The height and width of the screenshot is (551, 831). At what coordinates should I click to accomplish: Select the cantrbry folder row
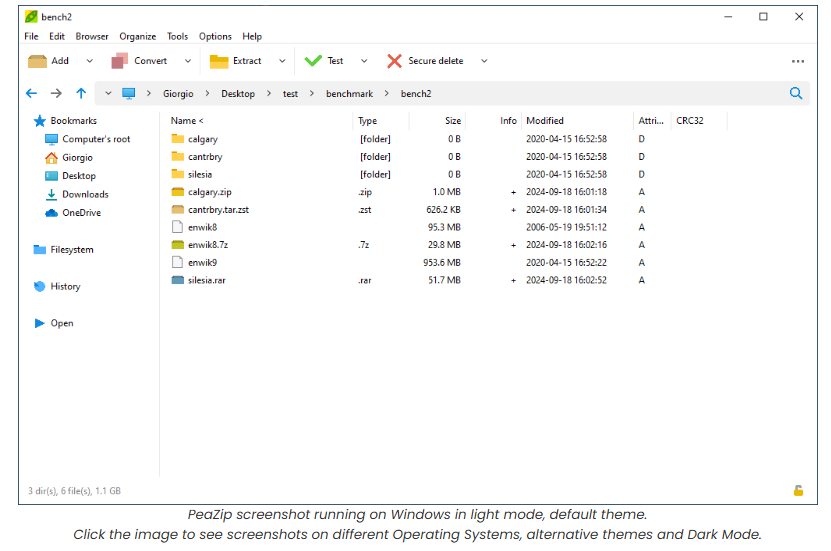pyautogui.click(x=448, y=157)
